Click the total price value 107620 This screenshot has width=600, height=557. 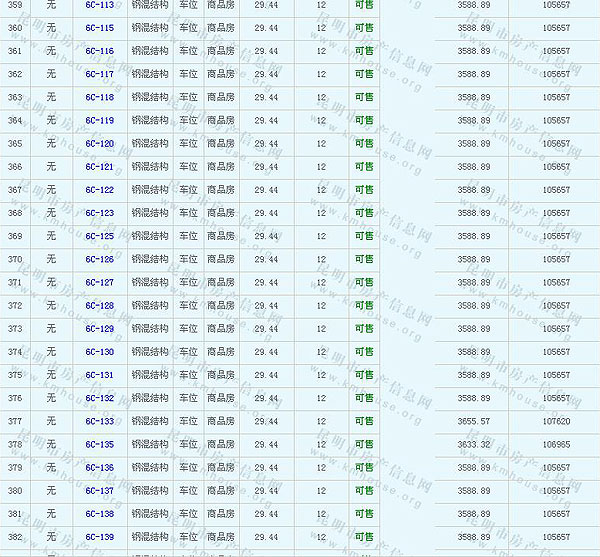(x=556, y=422)
